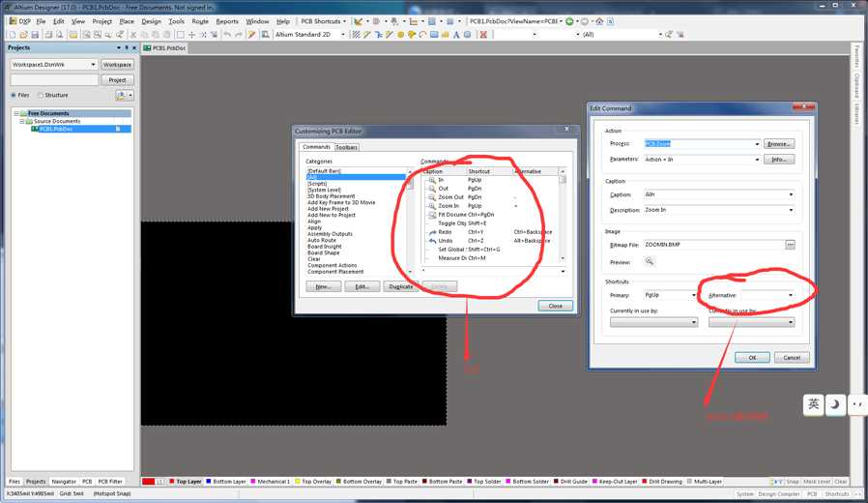Screen dimensions: 868x503
Task: Click the Open file folder icon
Action: click(23, 35)
